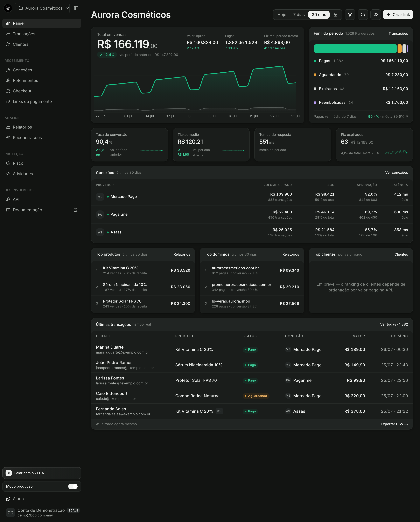
Task: Open Clientes in the sidebar
Action: click(42, 44)
